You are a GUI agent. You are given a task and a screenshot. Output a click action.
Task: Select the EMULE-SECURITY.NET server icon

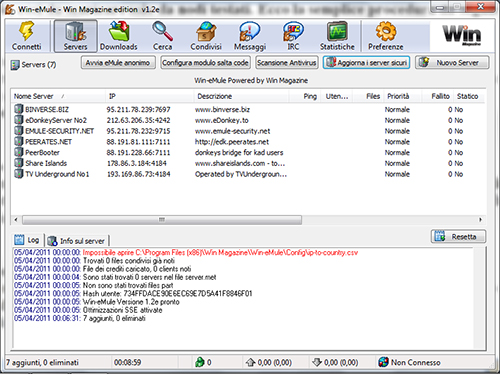point(19,131)
